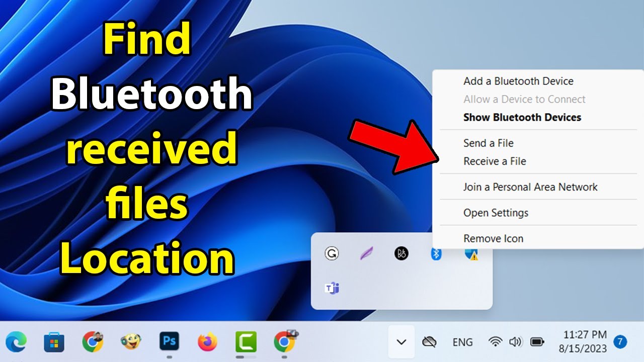The image size is (644, 362).
Task: Open Firefox from the taskbar
Action: [x=208, y=342]
